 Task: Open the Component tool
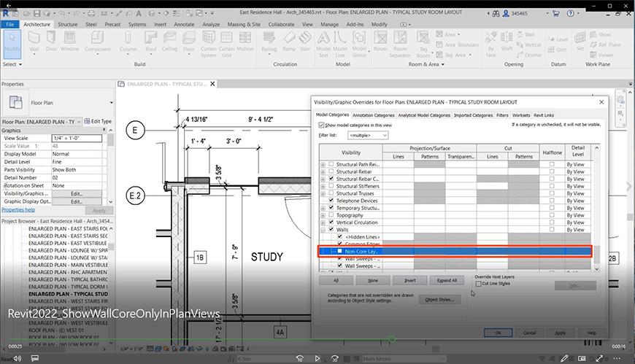coord(97,42)
